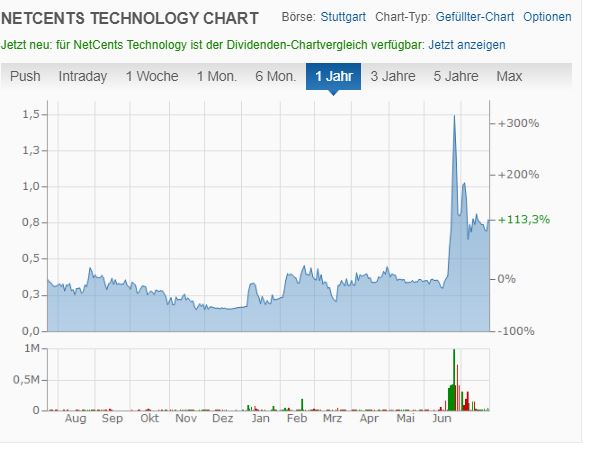Click the 1,5 price axis label

[x=31, y=114]
